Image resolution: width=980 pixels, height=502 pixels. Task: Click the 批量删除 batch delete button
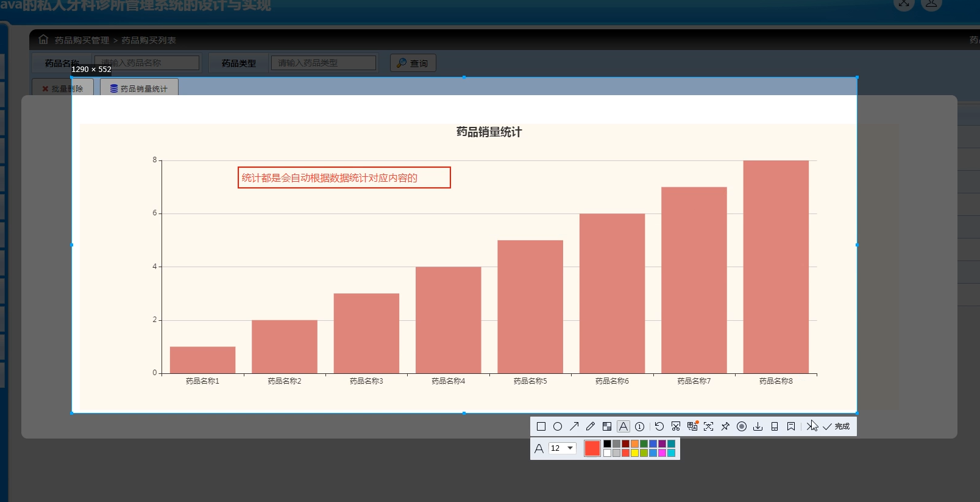pyautogui.click(x=63, y=88)
